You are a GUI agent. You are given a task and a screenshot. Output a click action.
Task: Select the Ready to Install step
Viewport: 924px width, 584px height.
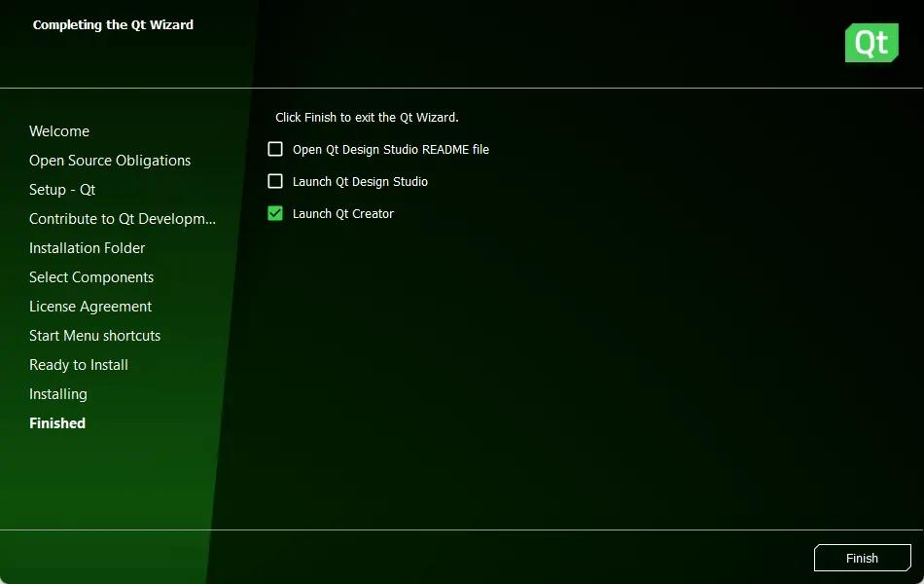pyautogui.click(x=79, y=365)
